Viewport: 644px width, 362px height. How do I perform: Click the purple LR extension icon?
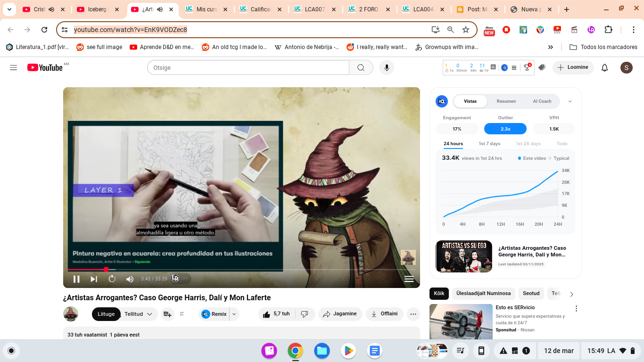pyautogui.click(x=591, y=30)
